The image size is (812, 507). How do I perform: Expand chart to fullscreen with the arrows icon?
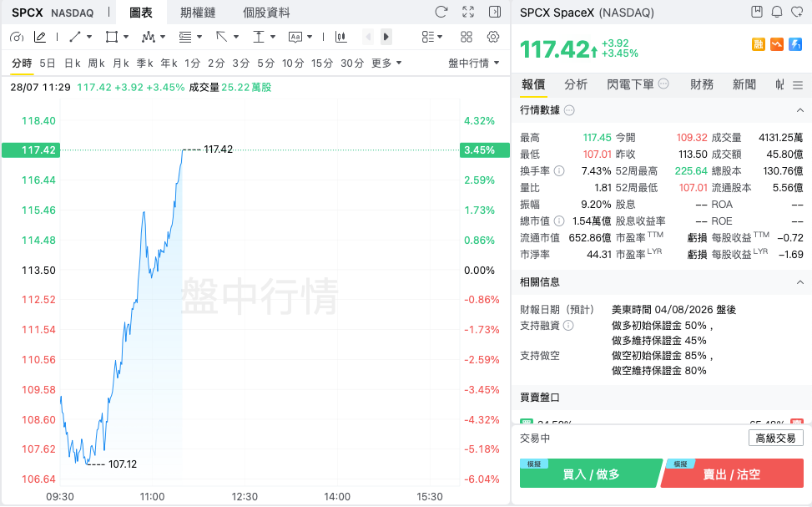(468, 12)
